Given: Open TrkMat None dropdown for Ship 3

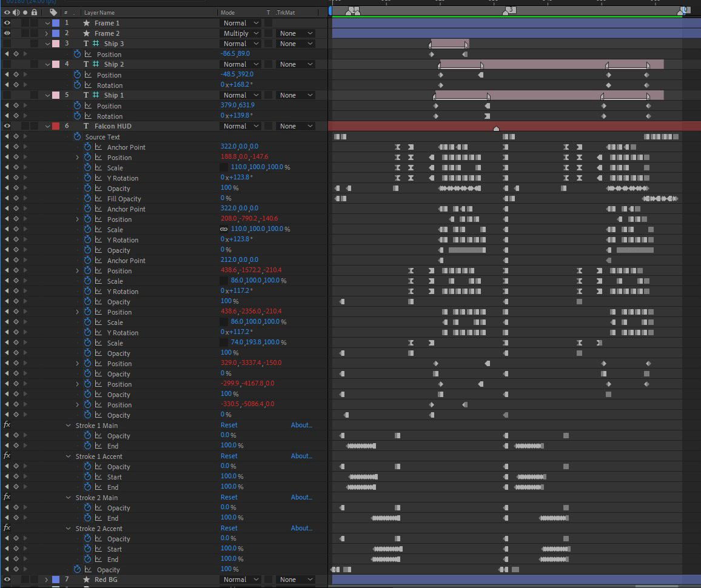Looking at the screenshot, I should 295,43.
